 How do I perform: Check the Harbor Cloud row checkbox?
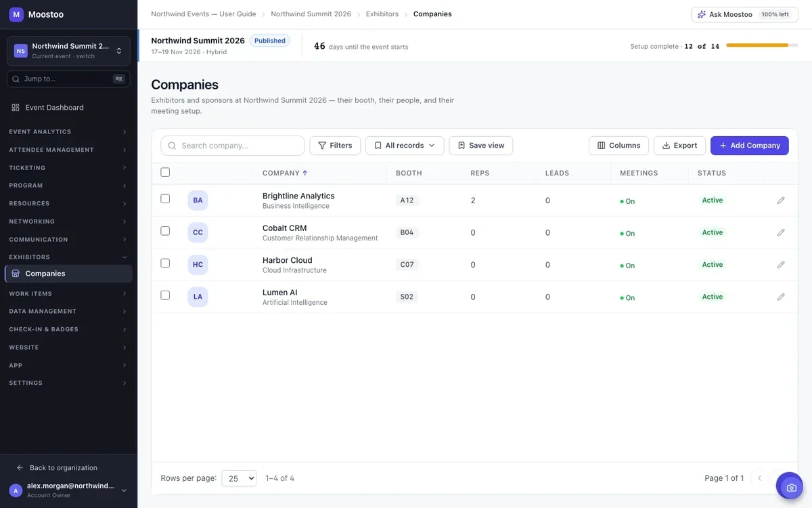click(x=165, y=263)
